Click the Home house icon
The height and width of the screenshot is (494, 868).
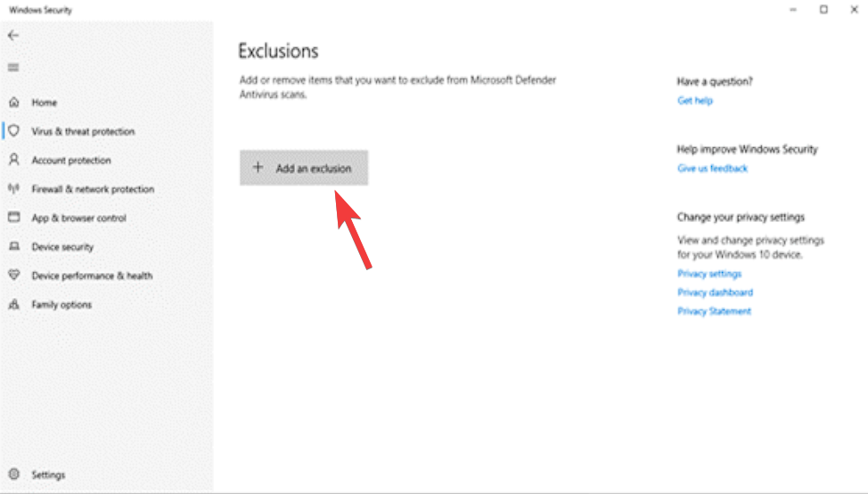(x=13, y=103)
